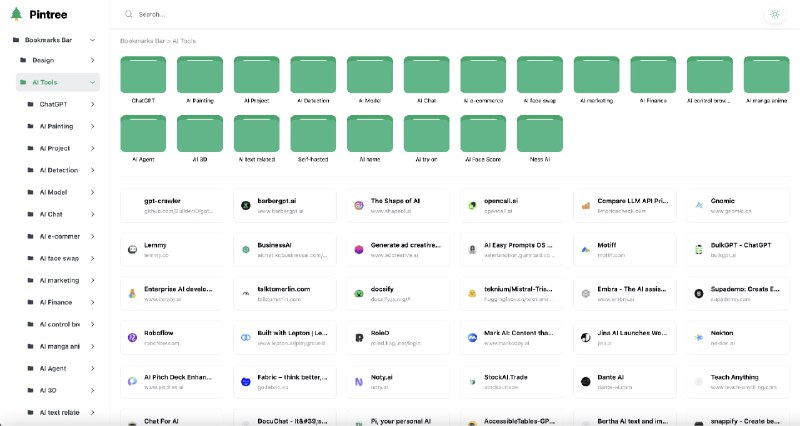Open the AI Face Score folder
Image resolution: width=800 pixels, height=426 pixels.
[483, 133]
